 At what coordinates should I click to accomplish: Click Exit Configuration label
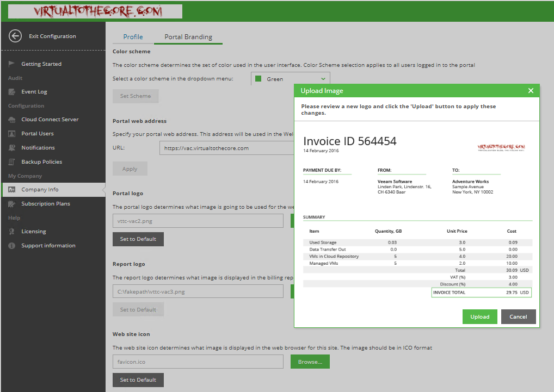point(52,36)
